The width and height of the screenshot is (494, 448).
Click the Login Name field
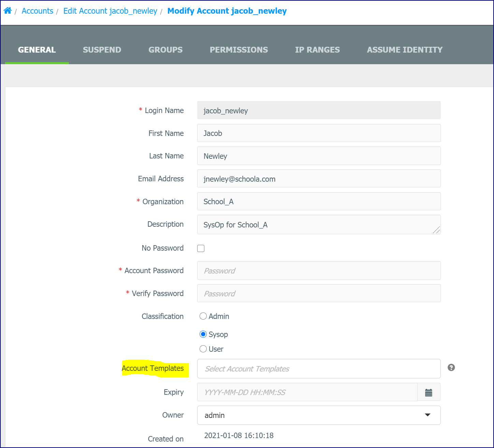[319, 110]
